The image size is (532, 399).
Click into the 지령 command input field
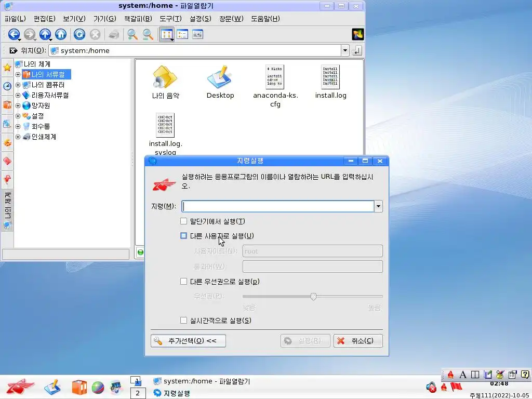pos(278,206)
